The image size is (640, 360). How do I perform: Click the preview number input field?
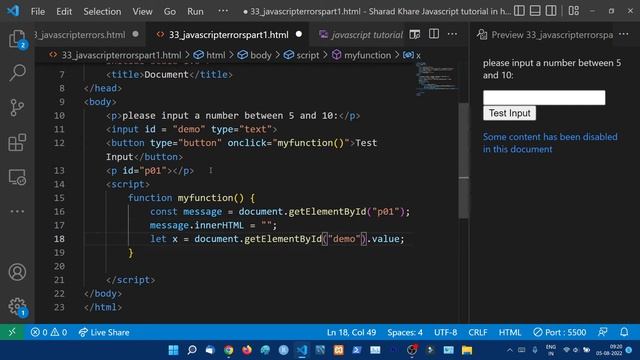pos(544,98)
